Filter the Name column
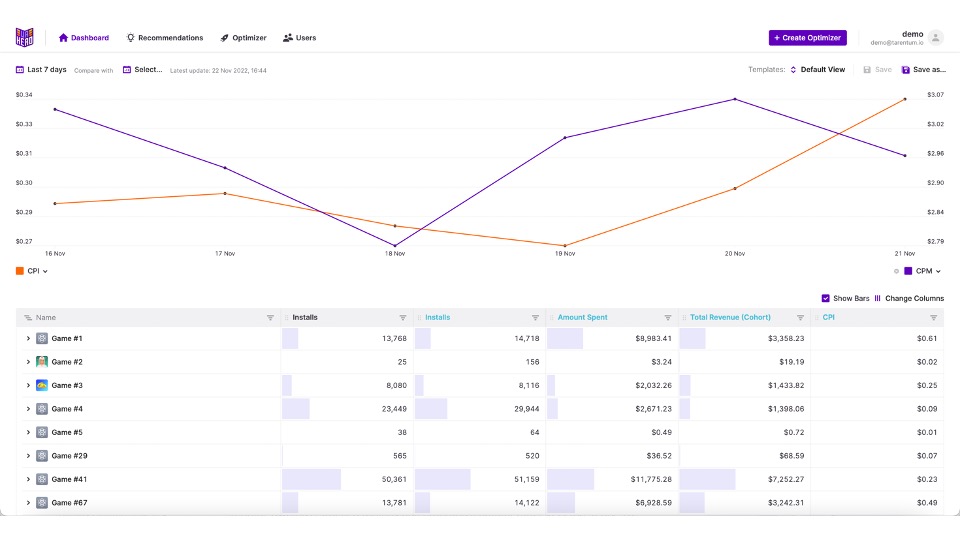960x540 pixels. coord(270,318)
